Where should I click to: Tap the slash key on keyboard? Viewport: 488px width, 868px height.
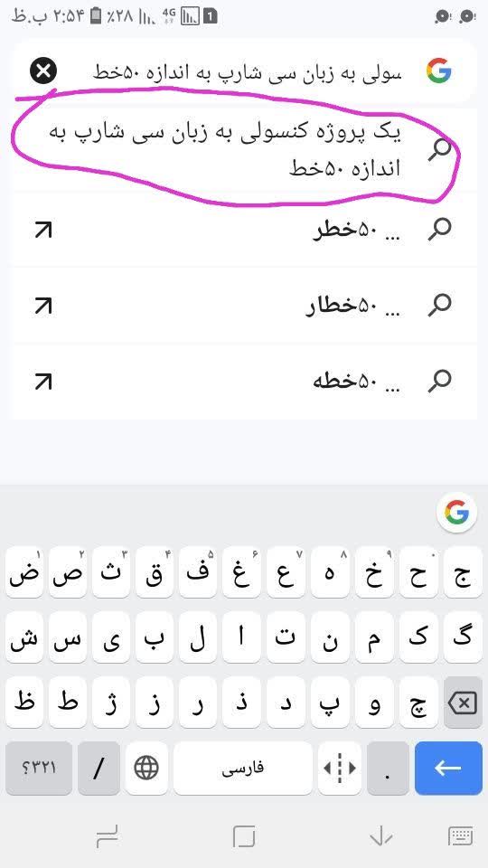tap(99, 768)
